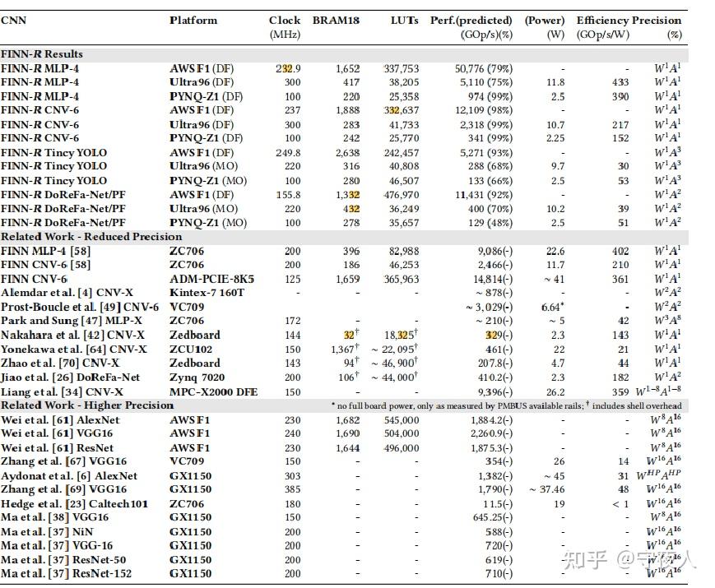Click the FINN-R Results section heading
The width and height of the screenshot is (715, 588).
pyautogui.click(x=42, y=54)
